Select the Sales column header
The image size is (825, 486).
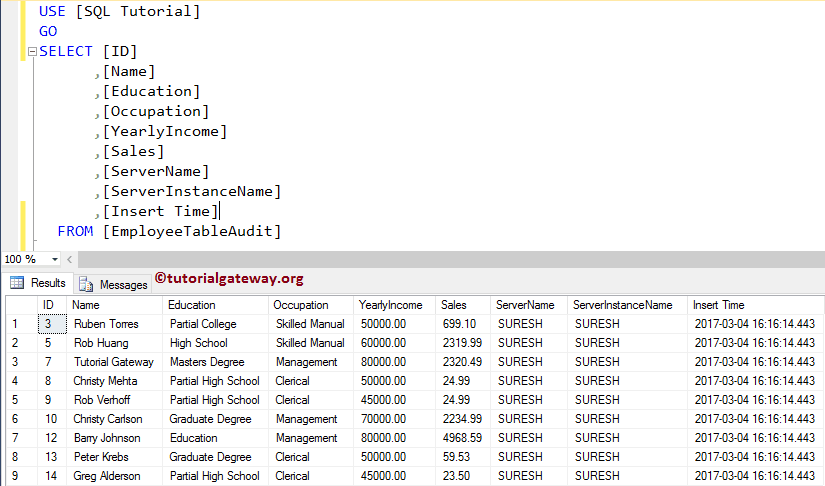[463, 305]
